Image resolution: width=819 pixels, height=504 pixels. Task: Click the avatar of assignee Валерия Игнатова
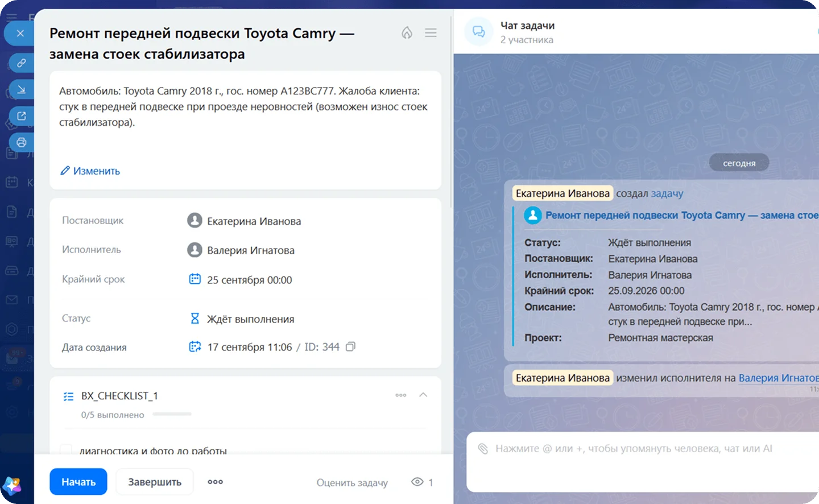tap(195, 250)
